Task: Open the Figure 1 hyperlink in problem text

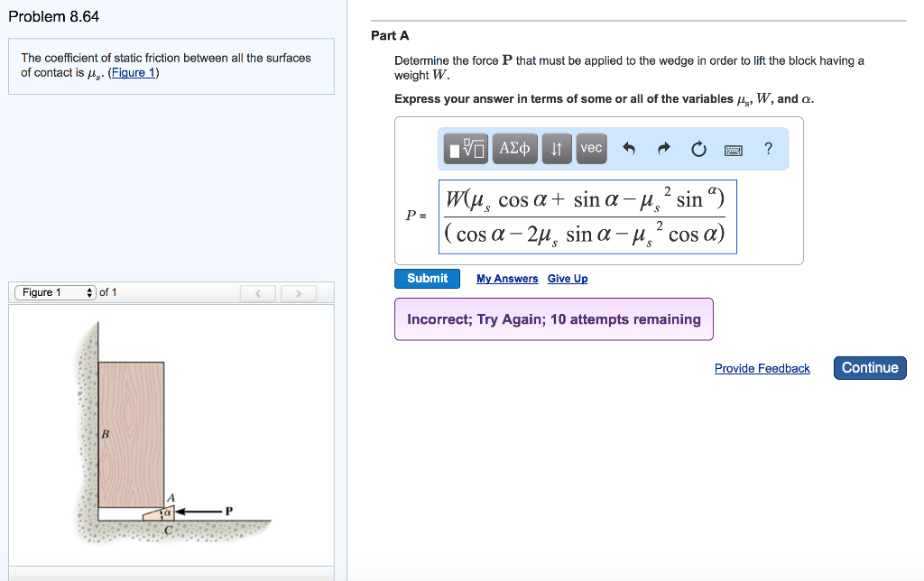Action: tap(134, 72)
